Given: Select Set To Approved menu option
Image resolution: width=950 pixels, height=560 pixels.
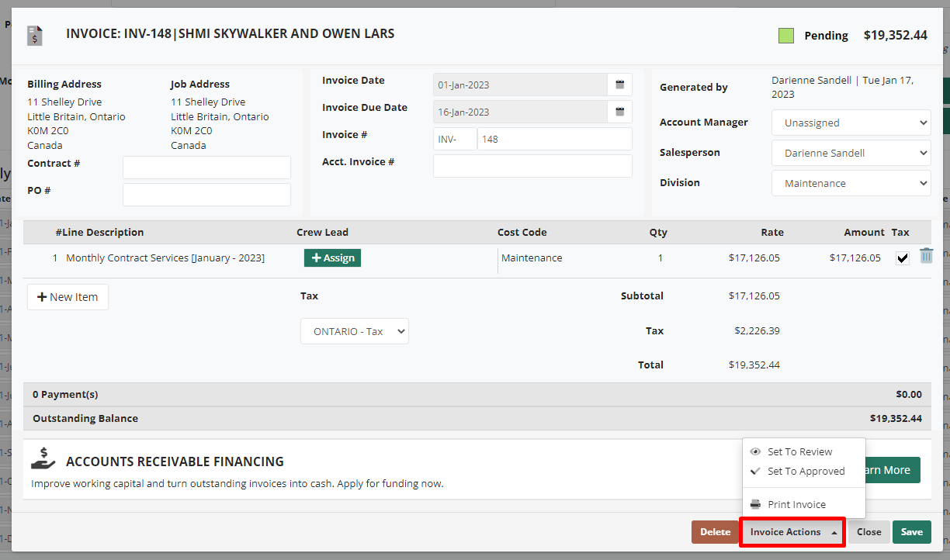Looking at the screenshot, I should click(x=806, y=471).
